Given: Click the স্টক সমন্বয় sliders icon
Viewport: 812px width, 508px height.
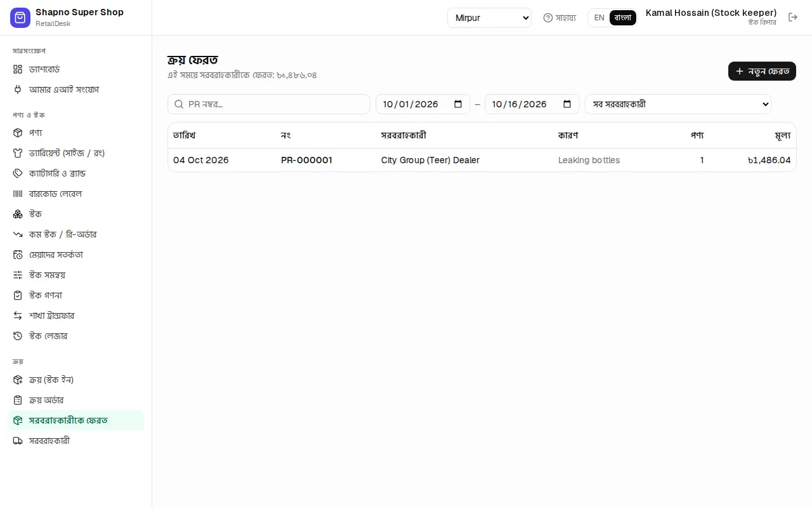Looking at the screenshot, I should pos(18,275).
